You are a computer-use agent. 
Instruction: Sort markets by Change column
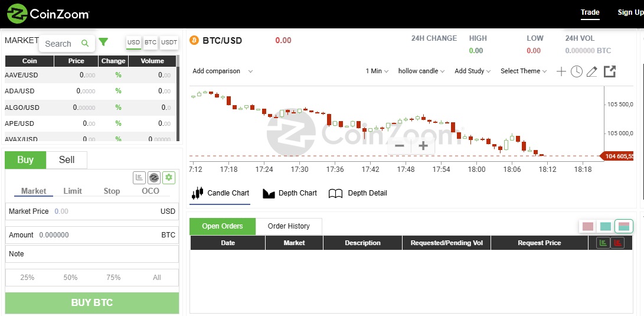coord(113,61)
